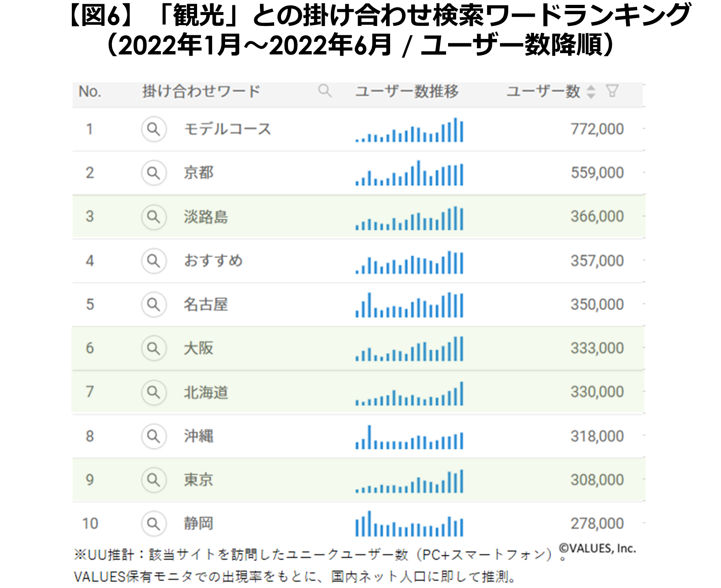Click the No. column header
This screenshot has width=721, height=588.
click(90, 92)
